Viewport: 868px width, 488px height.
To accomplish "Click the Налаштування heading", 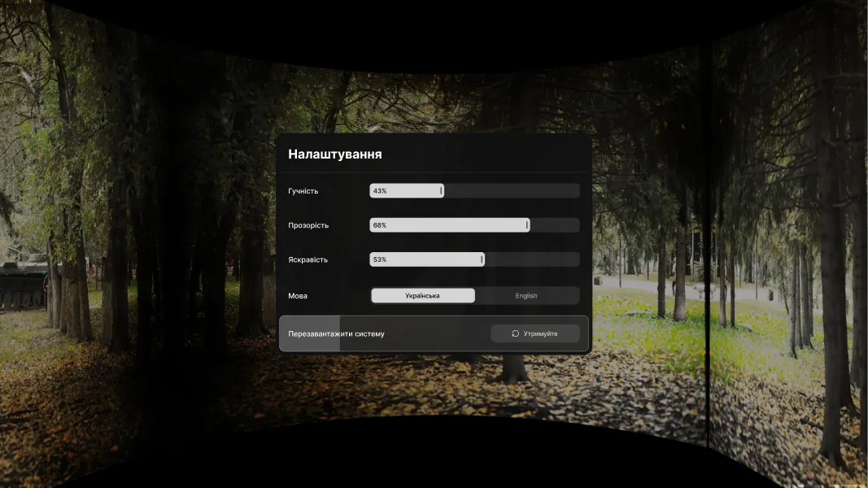I will pyautogui.click(x=335, y=154).
